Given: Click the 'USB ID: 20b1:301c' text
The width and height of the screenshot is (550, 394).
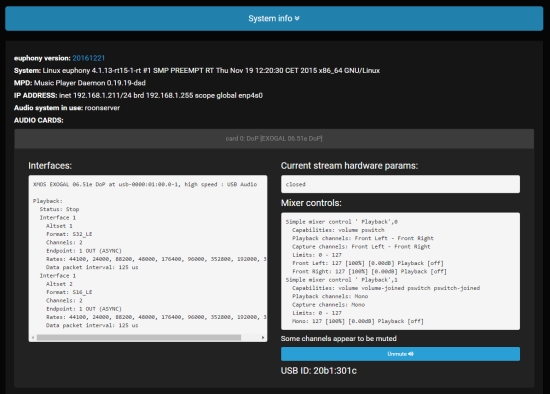Looking at the screenshot, I should click(x=318, y=371).
